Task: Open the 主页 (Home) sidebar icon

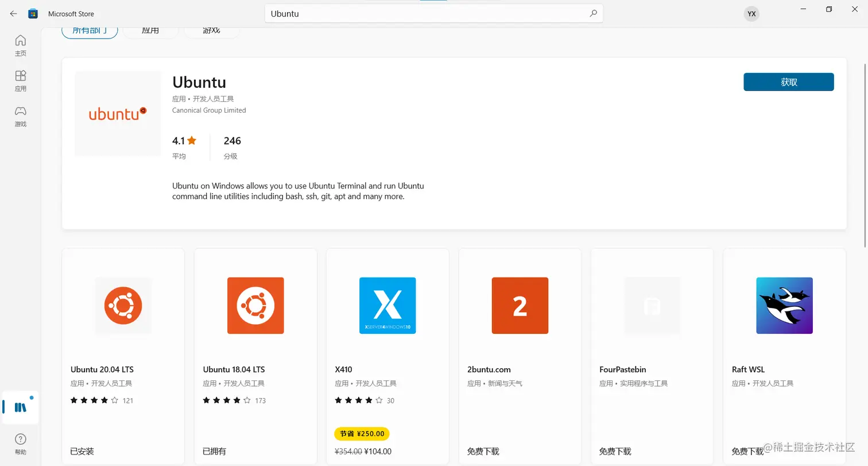Action: point(20,44)
